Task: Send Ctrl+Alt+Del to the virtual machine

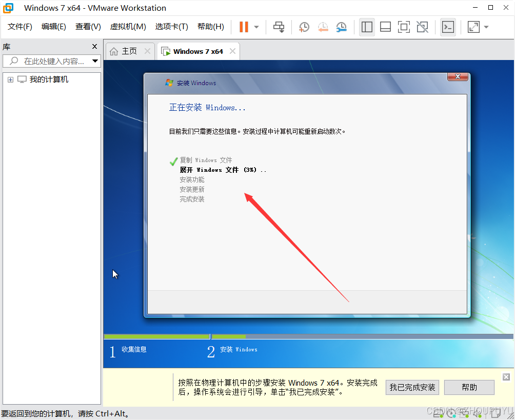Action: coord(279,27)
